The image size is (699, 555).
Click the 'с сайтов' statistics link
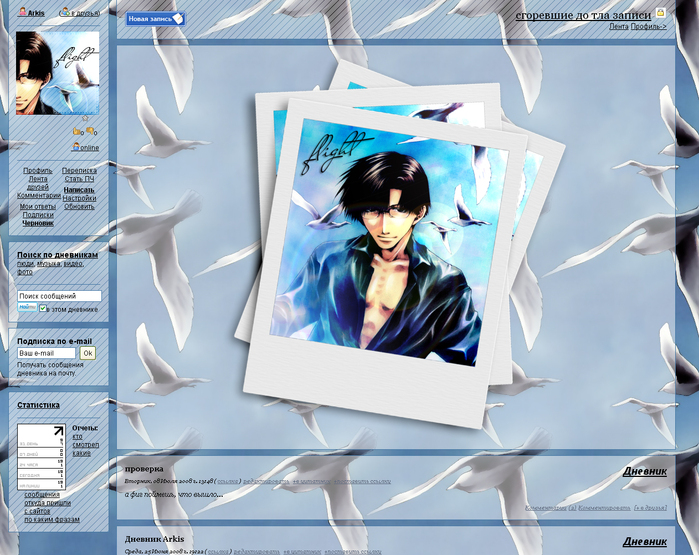point(37,511)
